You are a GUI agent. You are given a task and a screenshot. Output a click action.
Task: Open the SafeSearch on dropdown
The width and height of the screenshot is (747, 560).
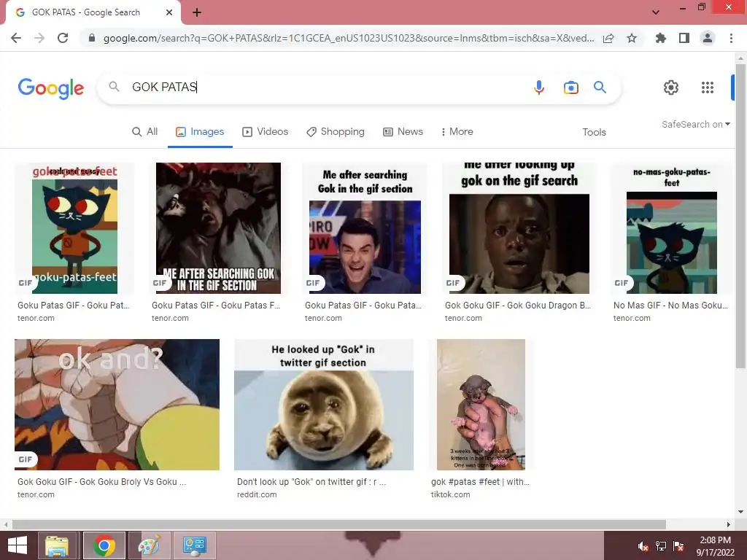click(695, 124)
